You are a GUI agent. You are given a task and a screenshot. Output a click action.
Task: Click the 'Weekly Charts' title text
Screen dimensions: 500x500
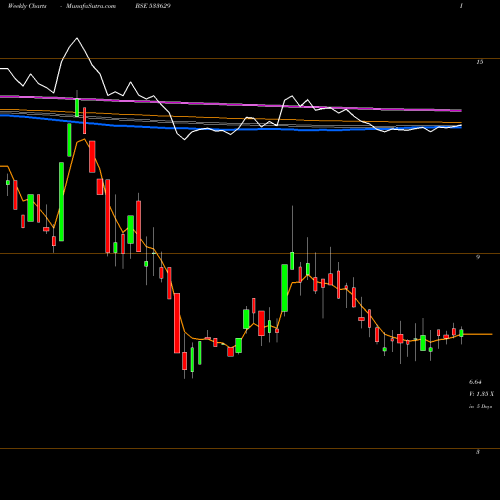click(x=27, y=6)
